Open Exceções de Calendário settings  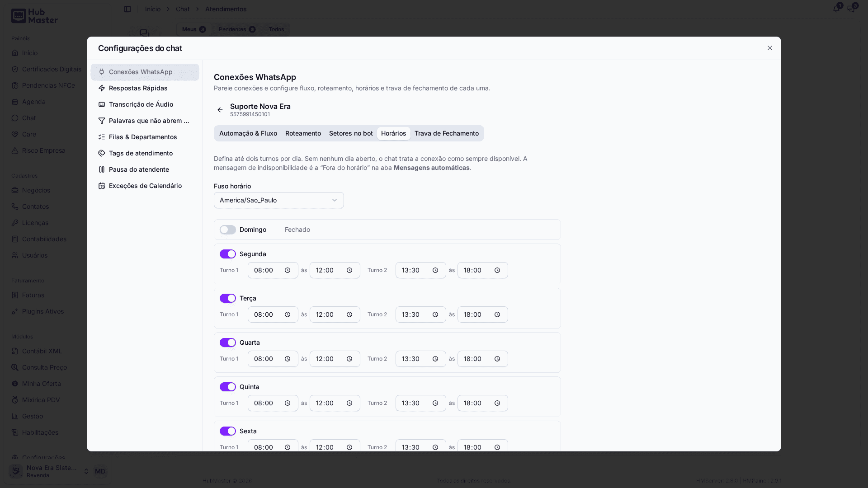[x=145, y=186]
